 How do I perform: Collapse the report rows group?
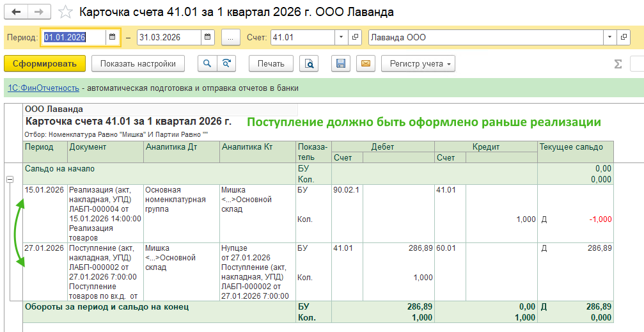coord(10,180)
